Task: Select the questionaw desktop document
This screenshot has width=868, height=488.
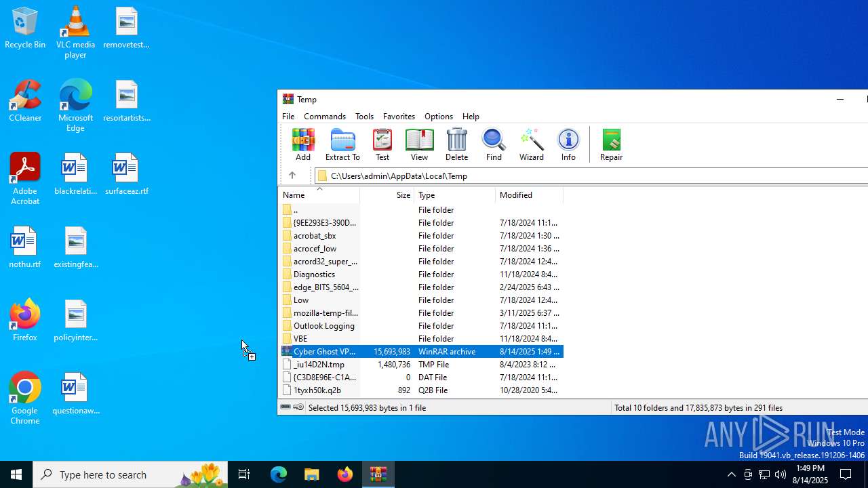Action: click(x=75, y=394)
